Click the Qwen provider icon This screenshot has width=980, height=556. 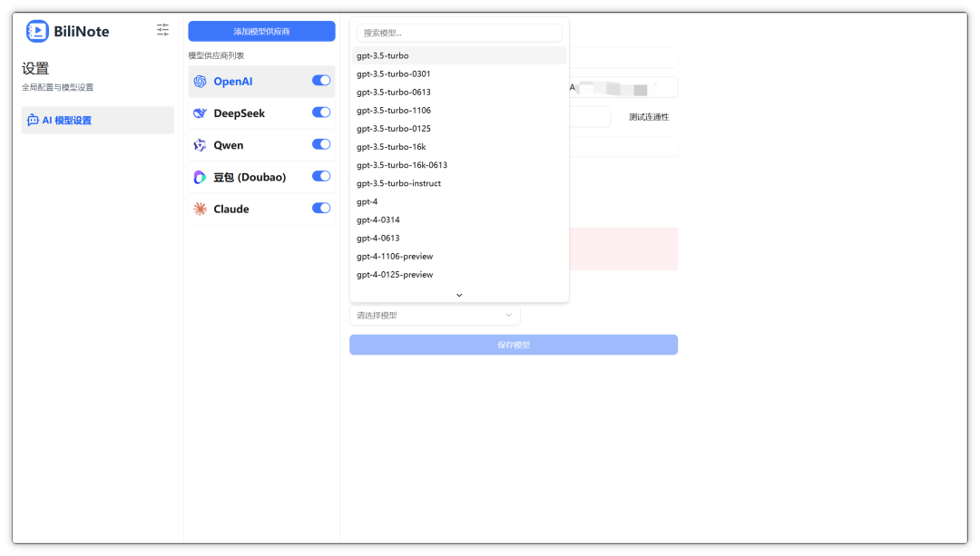(201, 144)
